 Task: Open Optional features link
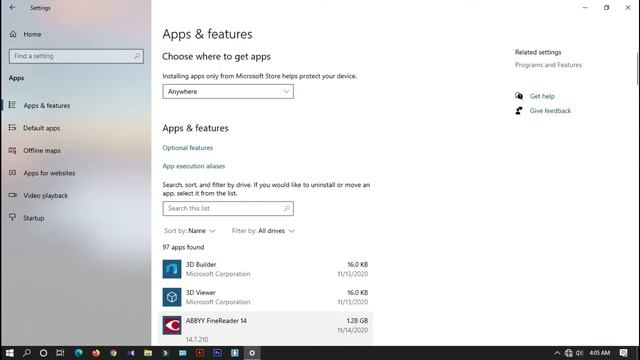pos(187,148)
